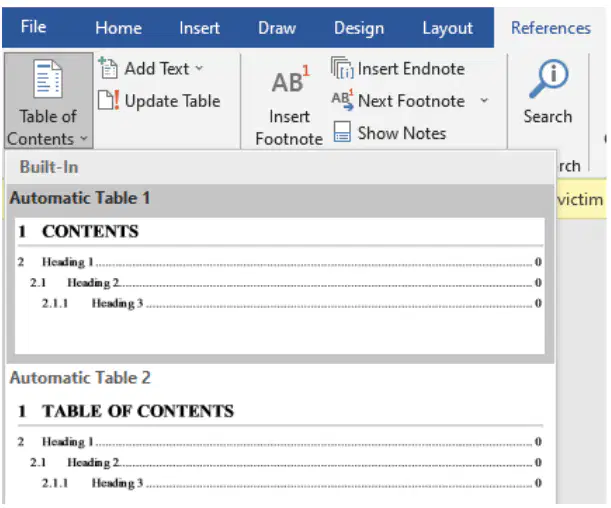Click the CONTENTS heading in Table 1 preview
Viewport: 611px width, 508px height.
90,231
